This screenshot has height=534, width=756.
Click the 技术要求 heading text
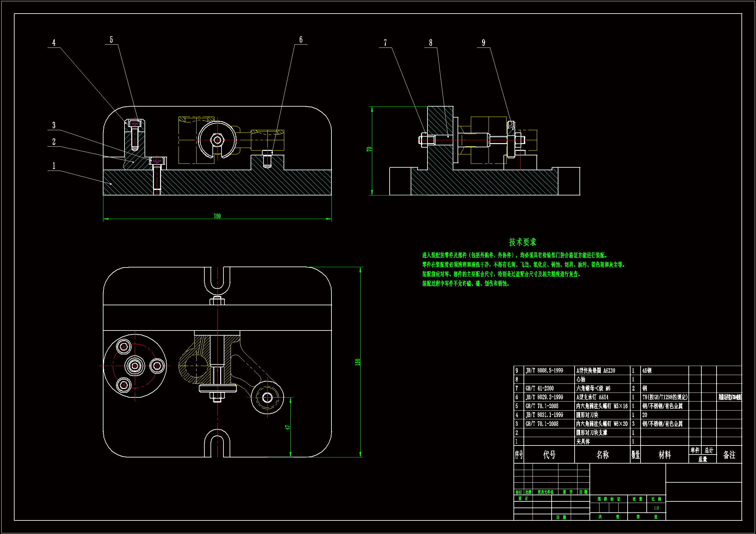pyautogui.click(x=523, y=242)
